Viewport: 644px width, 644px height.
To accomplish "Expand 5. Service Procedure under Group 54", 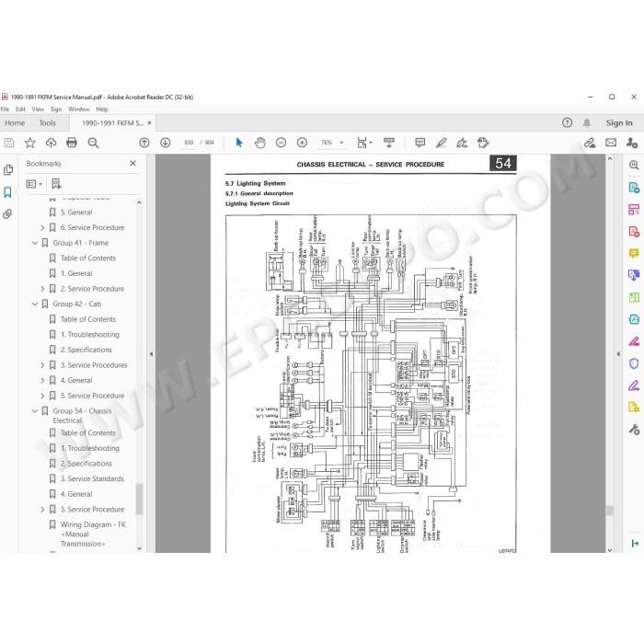I will 42,510.
